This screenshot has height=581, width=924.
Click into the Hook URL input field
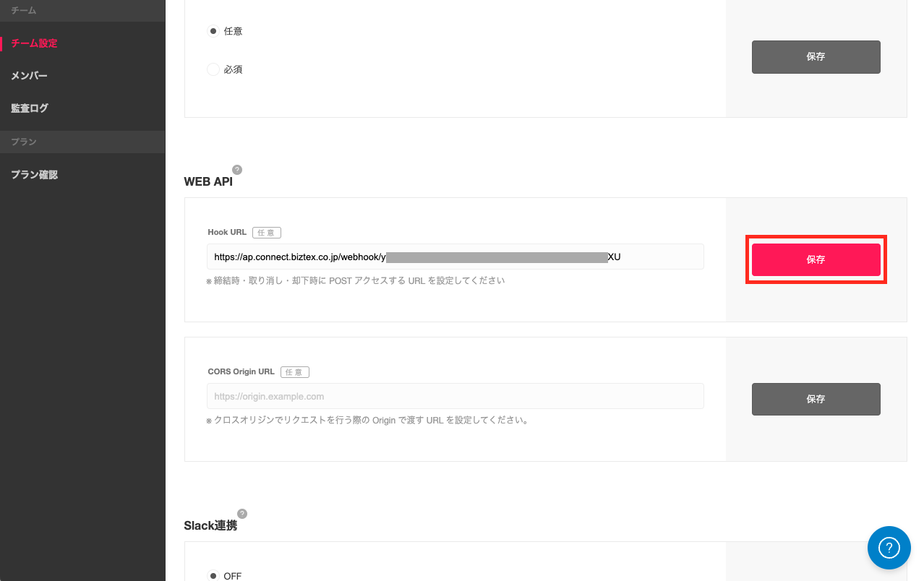(x=455, y=257)
